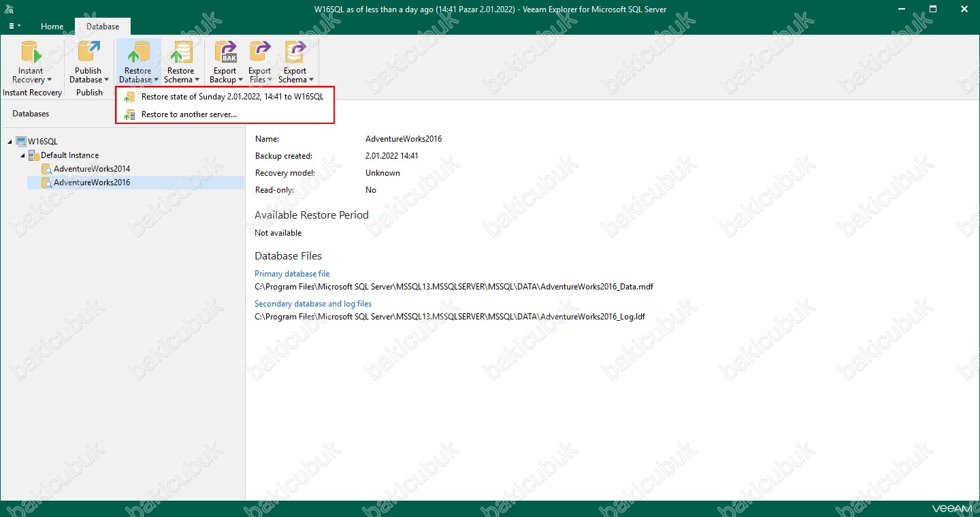Open Secondary database and log files link
This screenshot has height=517, width=980.
pyautogui.click(x=313, y=304)
